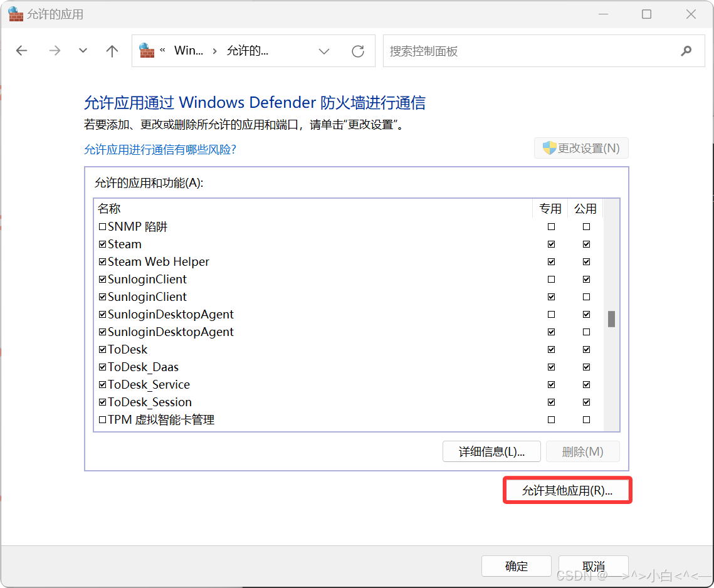This screenshot has width=714, height=588.
Task: Toggle ToDesk_Service 公用 checkbox
Action: (587, 384)
